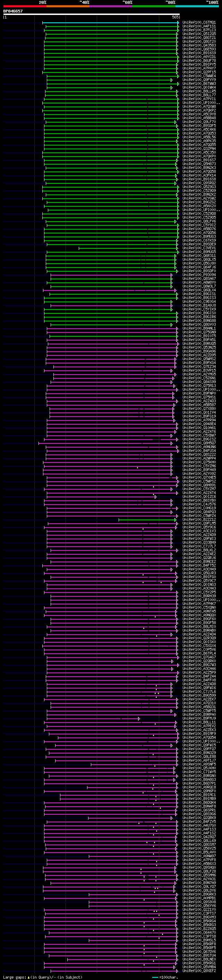
Task: Select UniRef100_B3VP15 hit
Action: click(199, 371)
